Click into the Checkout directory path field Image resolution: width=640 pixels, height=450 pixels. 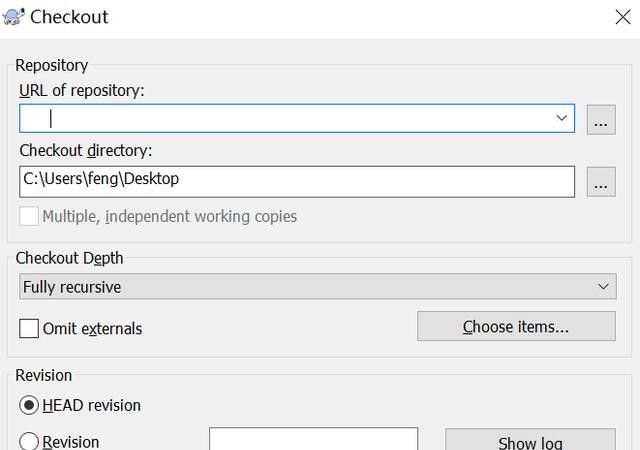pos(296,181)
